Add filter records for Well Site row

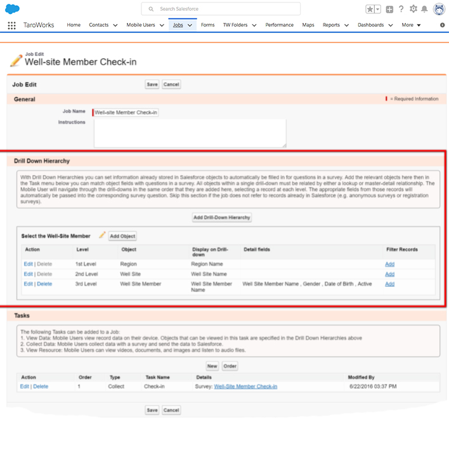pos(390,274)
